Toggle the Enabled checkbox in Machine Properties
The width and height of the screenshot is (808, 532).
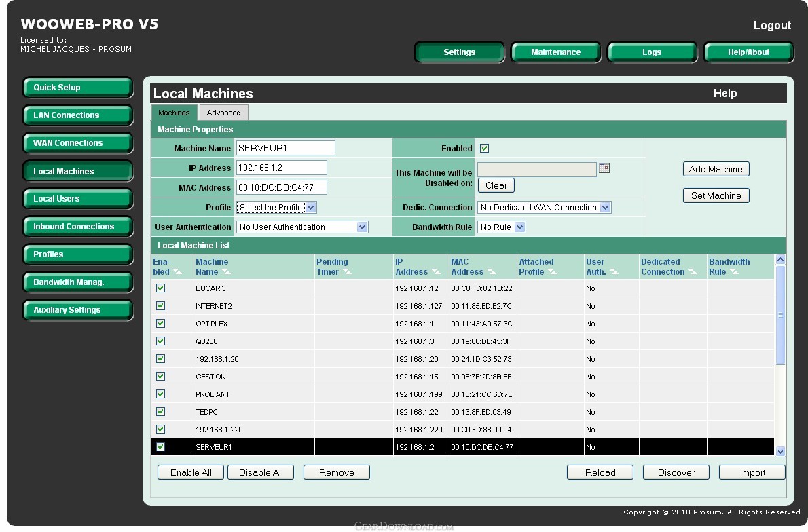(484, 148)
